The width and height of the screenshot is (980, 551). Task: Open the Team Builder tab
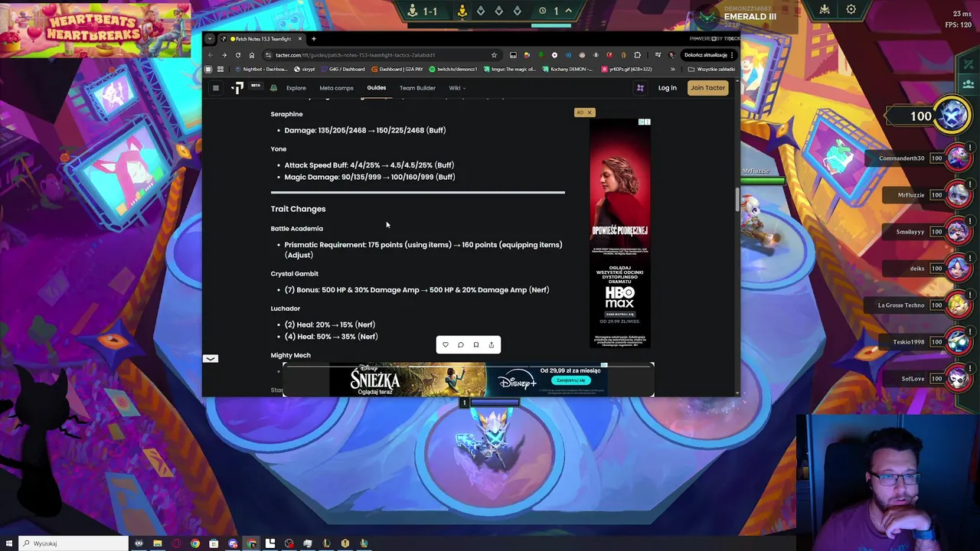coord(417,88)
